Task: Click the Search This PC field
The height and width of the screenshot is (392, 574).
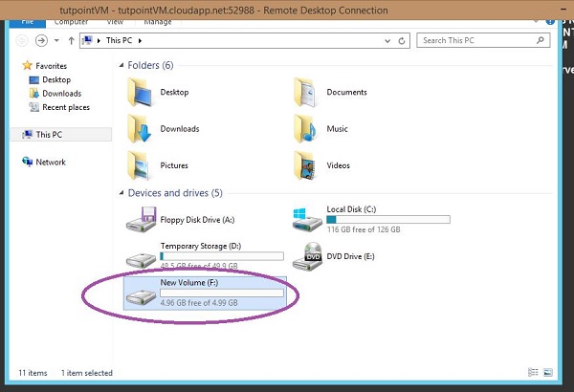Action: (x=478, y=41)
